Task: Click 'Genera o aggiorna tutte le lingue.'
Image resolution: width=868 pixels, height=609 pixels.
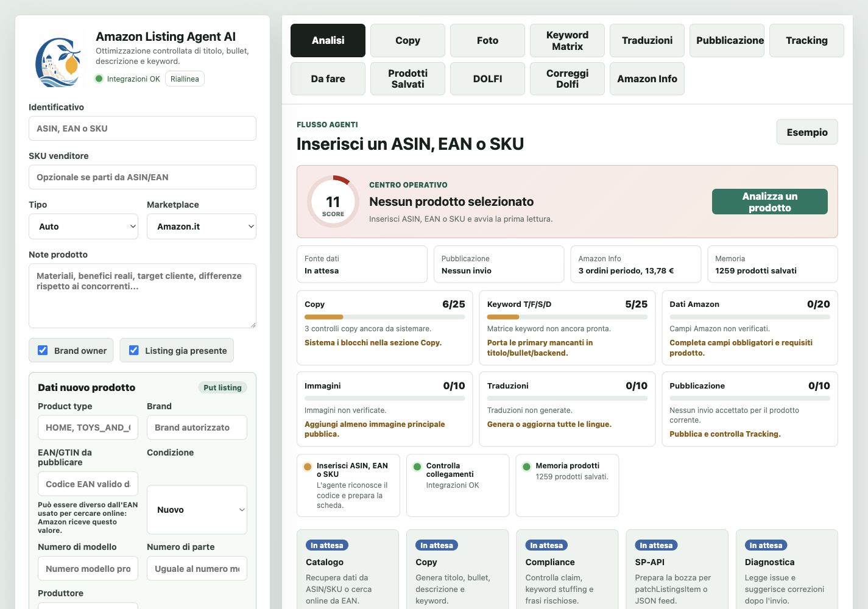Action: click(x=549, y=424)
